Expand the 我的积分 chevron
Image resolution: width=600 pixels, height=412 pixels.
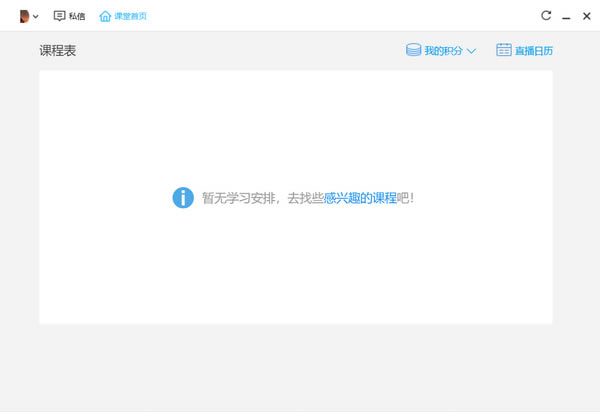click(x=471, y=51)
